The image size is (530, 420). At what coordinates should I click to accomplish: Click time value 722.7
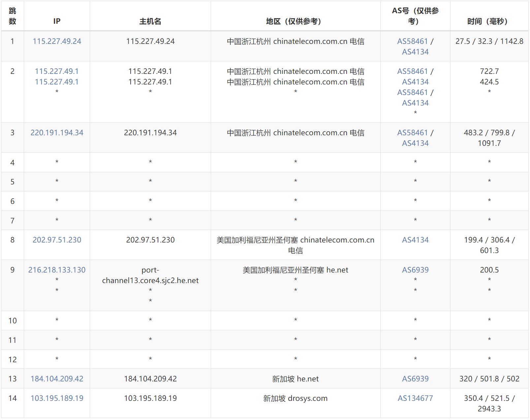pyautogui.click(x=489, y=71)
